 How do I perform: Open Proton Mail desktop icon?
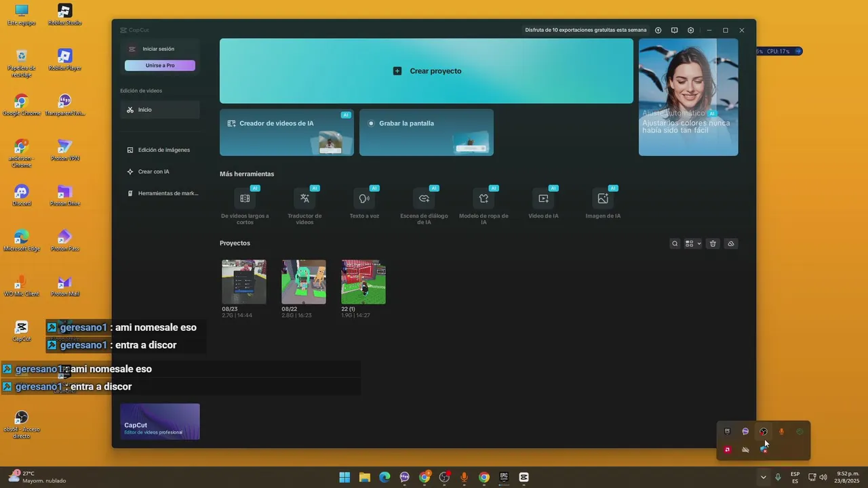point(65,286)
